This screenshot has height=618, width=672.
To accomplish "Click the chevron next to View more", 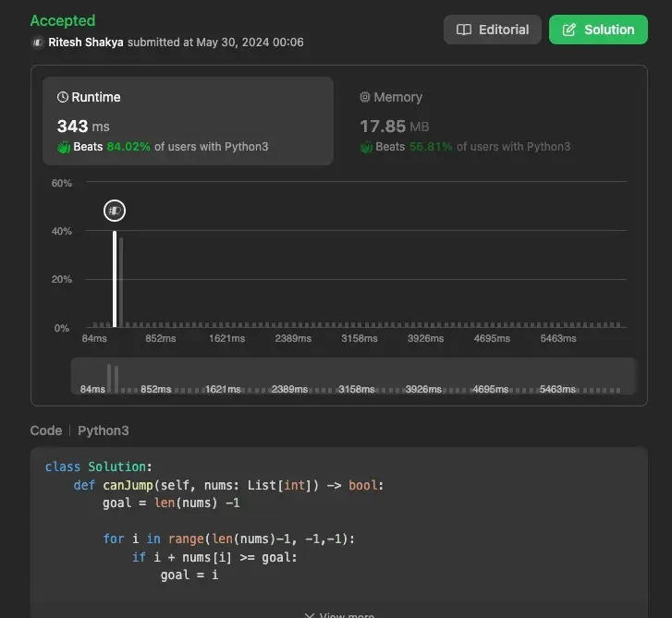I will pyautogui.click(x=309, y=614).
